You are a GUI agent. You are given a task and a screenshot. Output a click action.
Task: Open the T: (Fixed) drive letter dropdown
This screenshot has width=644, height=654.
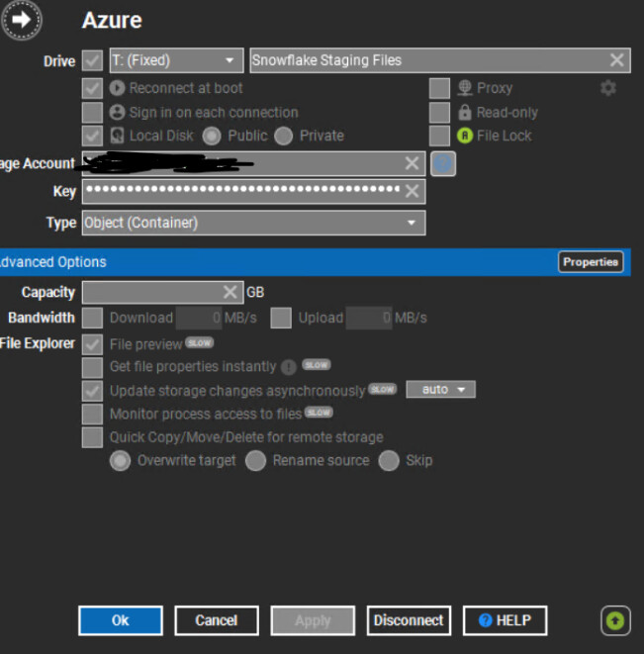(x=176, y=60)
